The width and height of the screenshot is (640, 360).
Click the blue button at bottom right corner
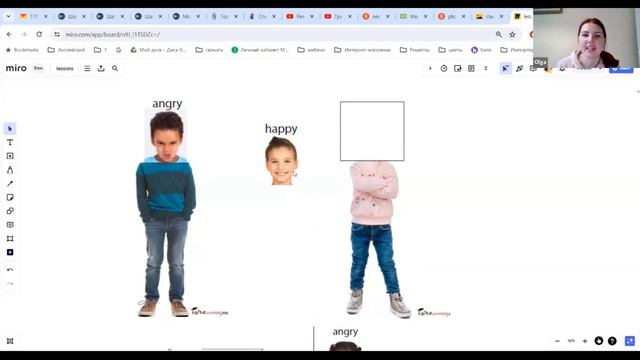630,341
